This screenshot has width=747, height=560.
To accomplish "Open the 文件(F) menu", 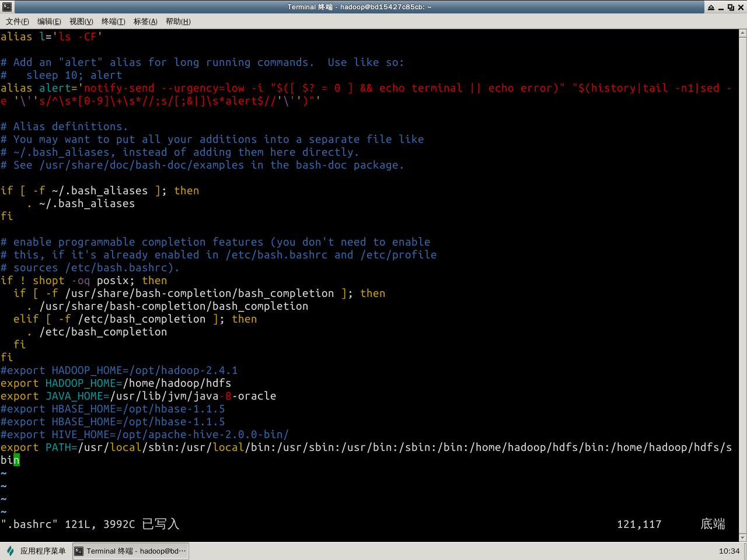I will (x=18, y=22).
